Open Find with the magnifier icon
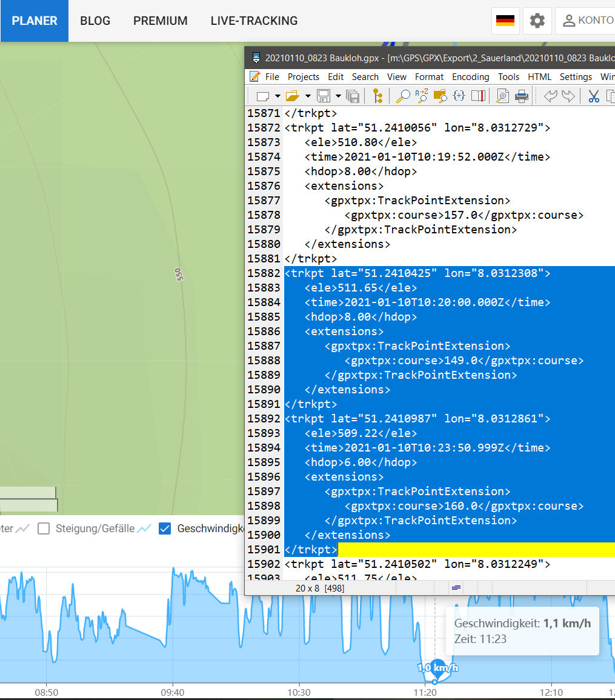This screenshot has width=615, height=700. click(403, 96)
